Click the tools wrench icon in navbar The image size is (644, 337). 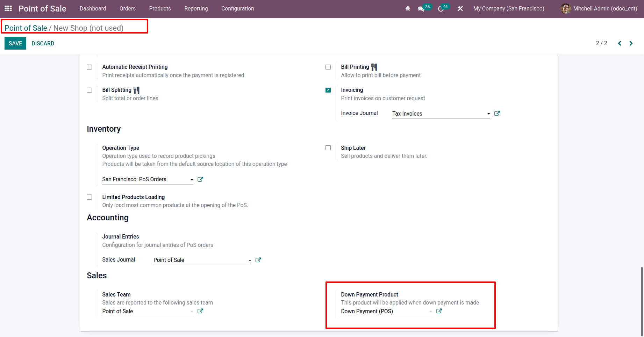[460, 8]
